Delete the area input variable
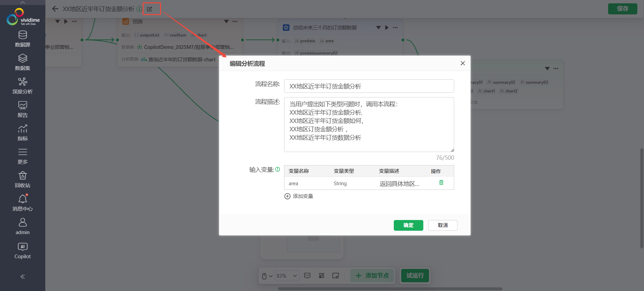This screenshot has width=644, height=291. (x=441, y=183)
